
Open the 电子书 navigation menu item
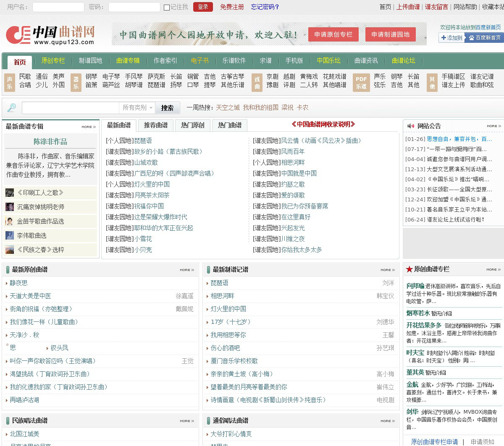click(x=199, y=60)
